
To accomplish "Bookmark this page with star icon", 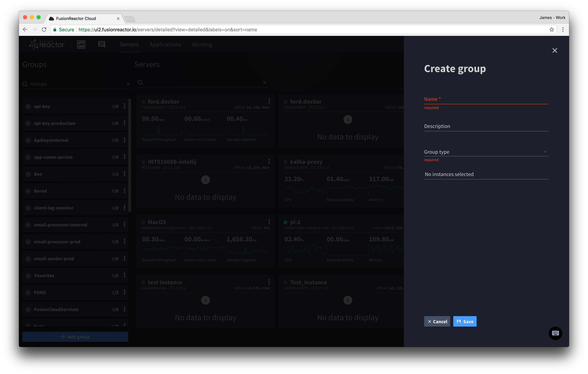I will point(552,30).
